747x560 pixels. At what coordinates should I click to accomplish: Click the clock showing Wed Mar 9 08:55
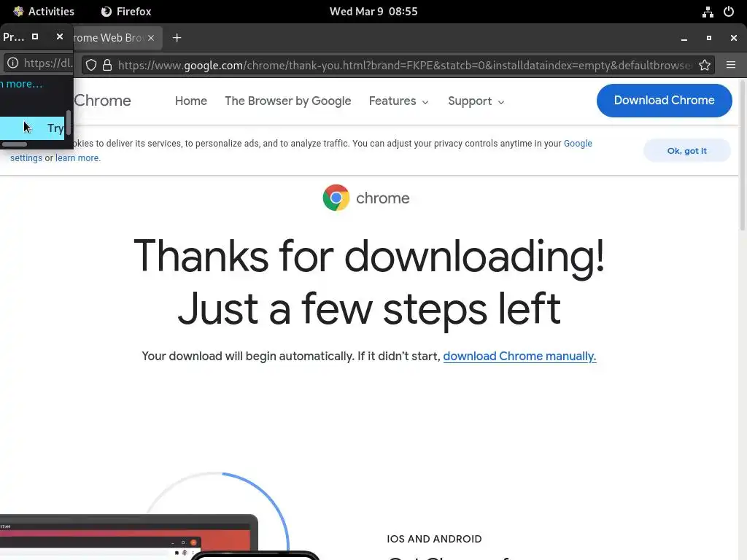click(373, 12)
